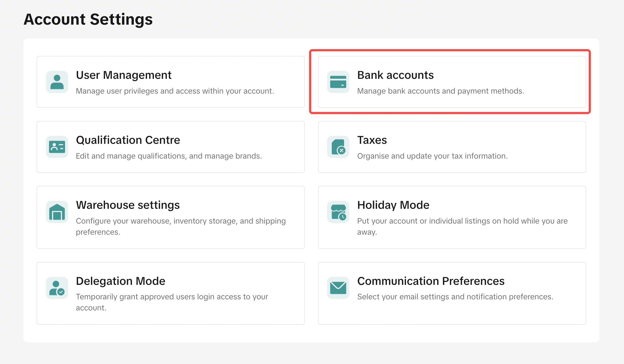Open the Bank accounts heading
This screenshot has width=624, height=364.
point(395,75)
